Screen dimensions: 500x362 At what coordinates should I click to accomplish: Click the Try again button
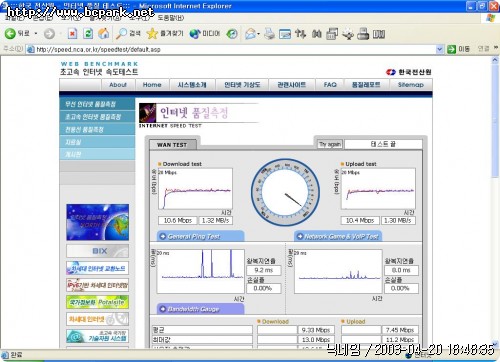click(330, 144)
